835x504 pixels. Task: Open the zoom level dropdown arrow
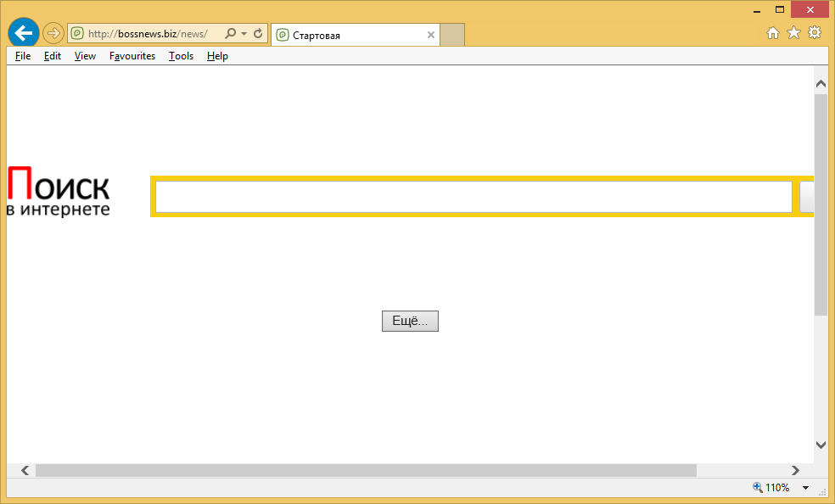coord(805,488)
